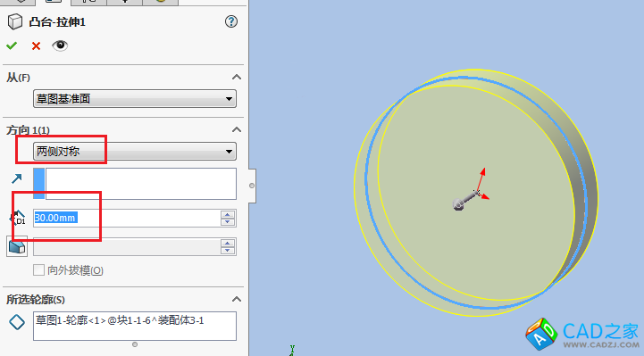Enable the 向外拔模 checkbox
The width and height of the screenshot is (644, 356).
tap(38, 269)
